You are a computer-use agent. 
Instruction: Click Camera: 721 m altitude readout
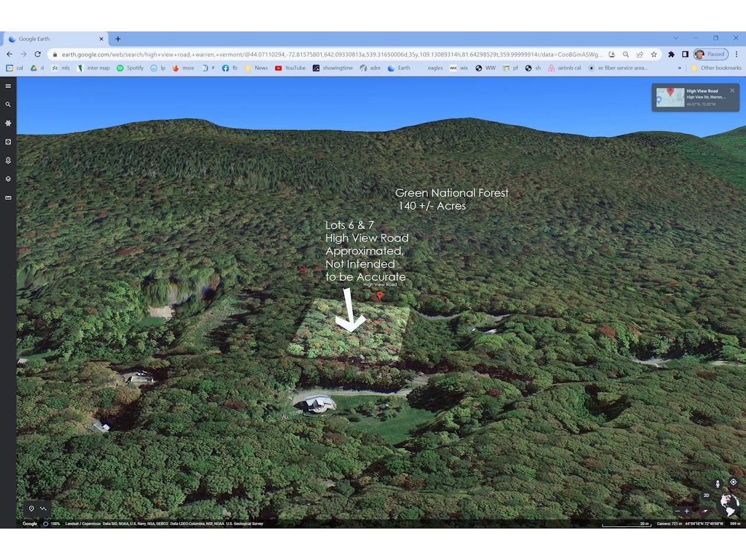pyautogui.click(x=669, y=524)
